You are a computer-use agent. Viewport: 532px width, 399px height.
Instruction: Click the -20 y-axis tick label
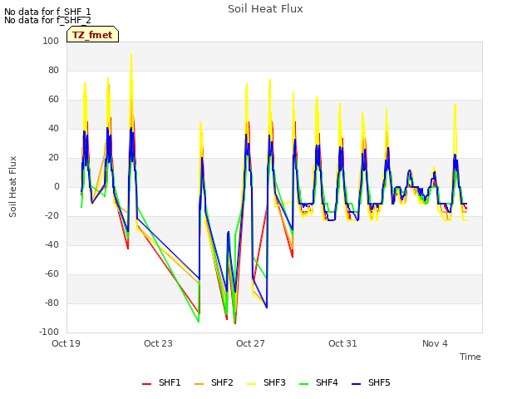coord(52,216)
